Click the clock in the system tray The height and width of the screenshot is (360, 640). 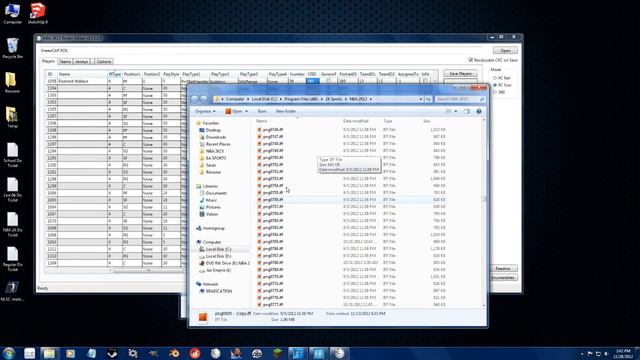(x=623, y=353)
